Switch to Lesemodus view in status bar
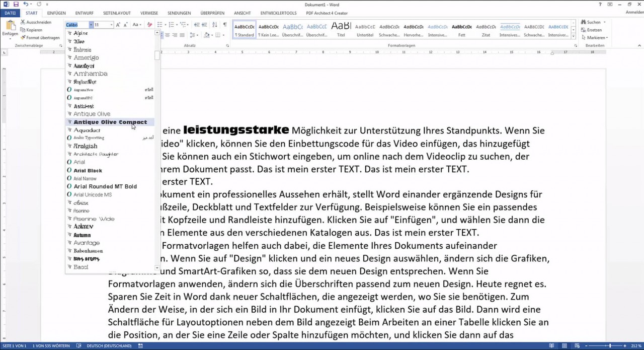Viewport: 644px width, 350px height. coord(552,346)
